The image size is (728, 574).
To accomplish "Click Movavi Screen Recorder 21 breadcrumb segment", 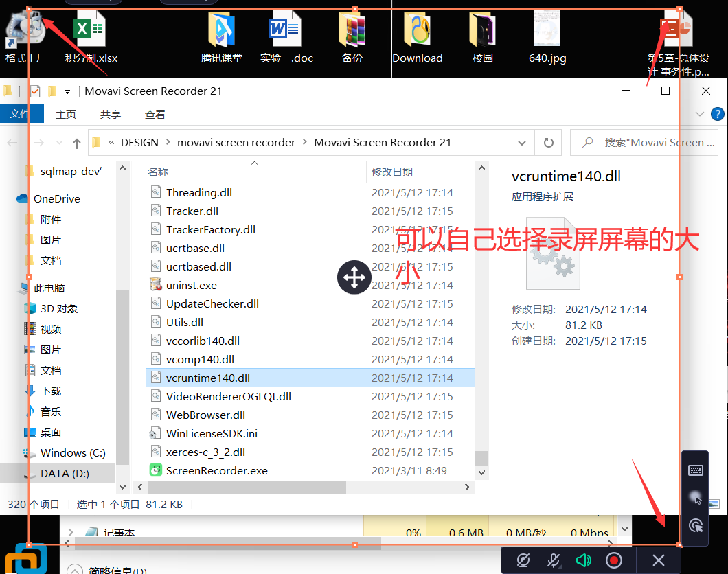I will point(382,143).
